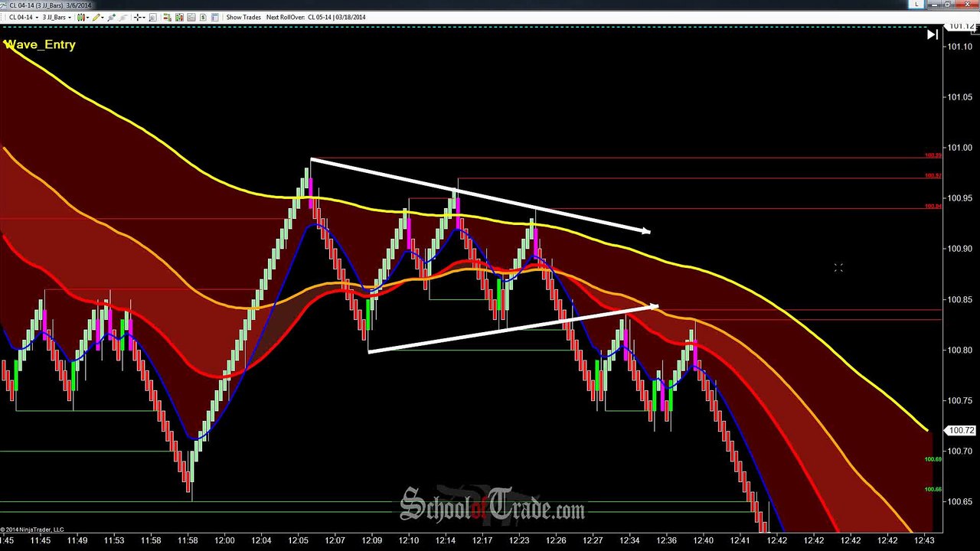This screenshot has width=980, height=551.
Task: Click the window title CL 04-14 (3 JJ_Bars)
Action: (x=38, y=5)
